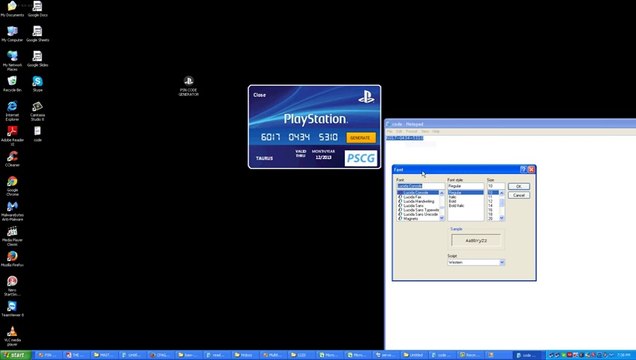Select size 12 in size list
The image size is (636, 360).
(490, 201)
